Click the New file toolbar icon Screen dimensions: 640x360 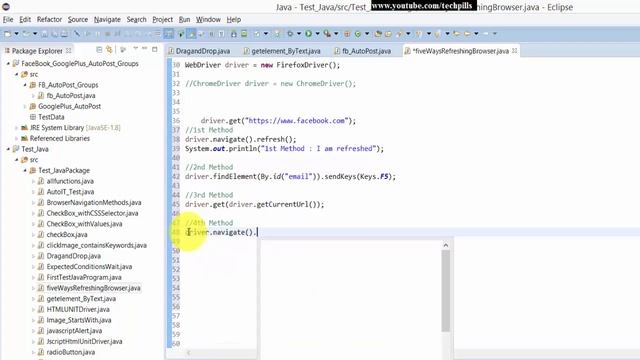tap(8, 34)
